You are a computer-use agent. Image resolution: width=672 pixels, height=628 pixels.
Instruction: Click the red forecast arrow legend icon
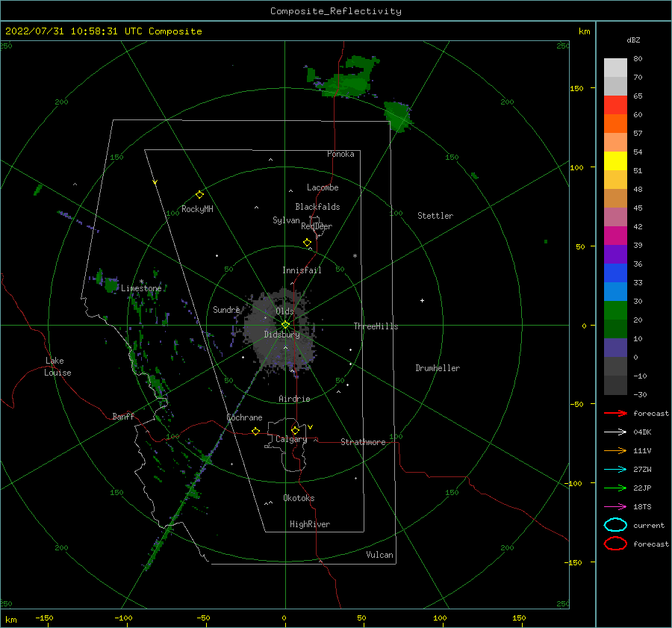coord(615,413)
